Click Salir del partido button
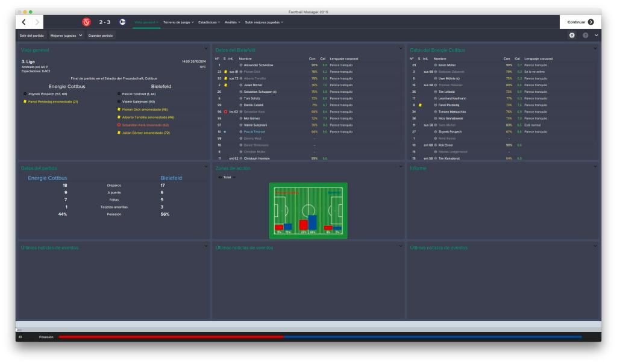This screenshot has height=364, width=617. [x=32, y=36]
